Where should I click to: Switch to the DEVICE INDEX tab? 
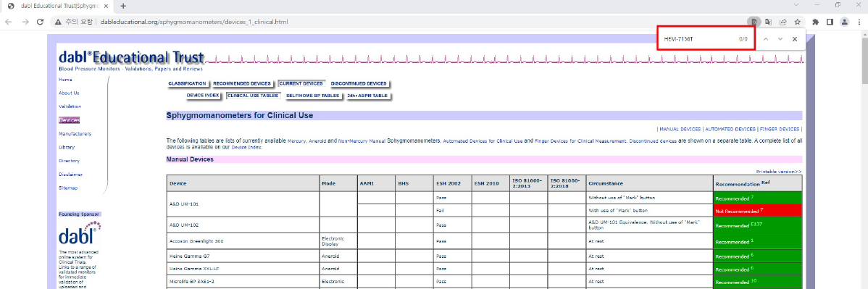pyautogui.click(x=203, y=95)
